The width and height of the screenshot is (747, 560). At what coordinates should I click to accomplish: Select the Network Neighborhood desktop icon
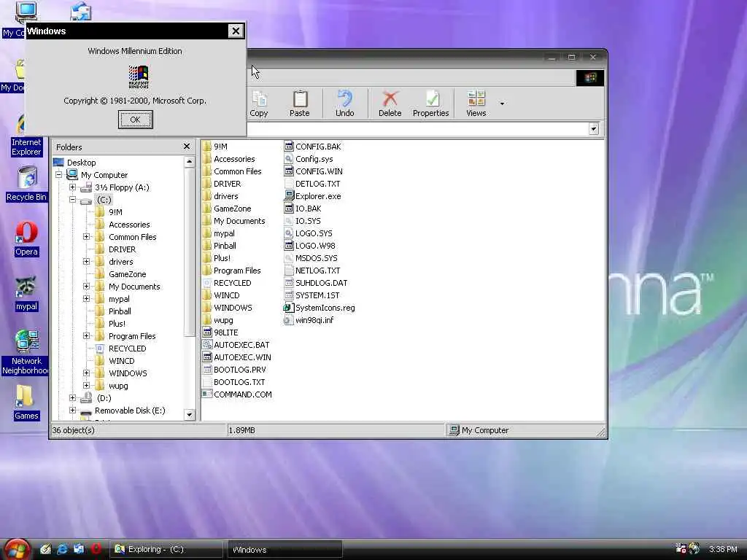(27, 352)
